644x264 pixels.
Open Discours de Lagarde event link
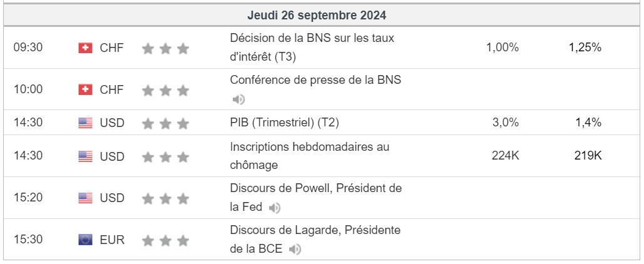315,230
